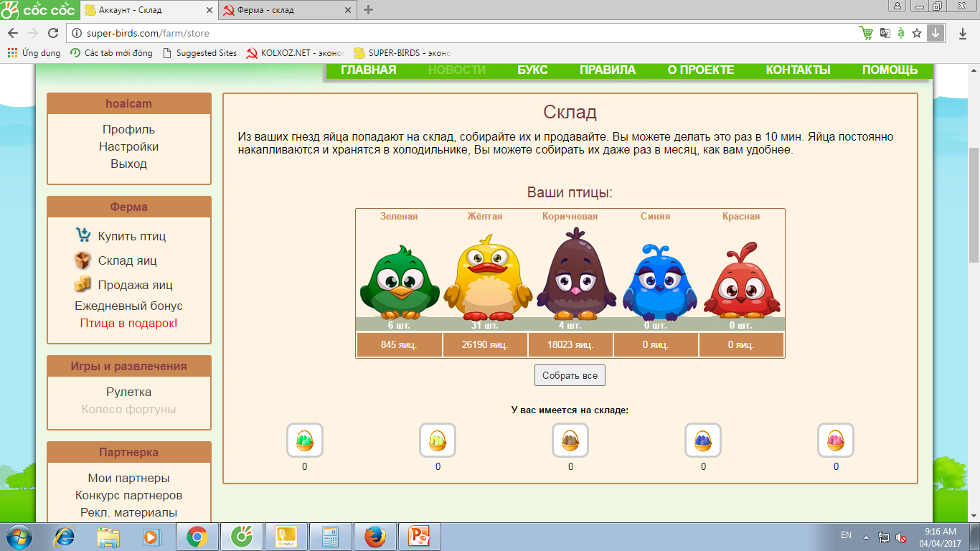
Task: Open the Suggested Sites bookmark
Action: [x=200, y=53]
